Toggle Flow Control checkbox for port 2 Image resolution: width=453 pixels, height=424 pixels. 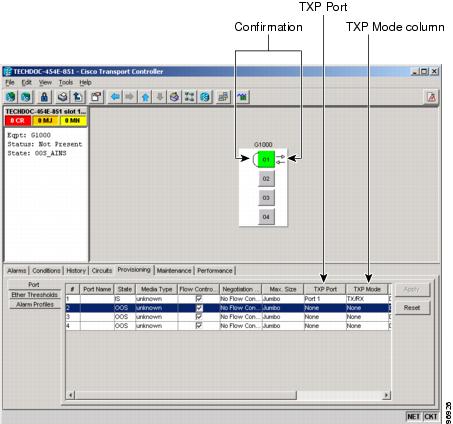[199, 308]
